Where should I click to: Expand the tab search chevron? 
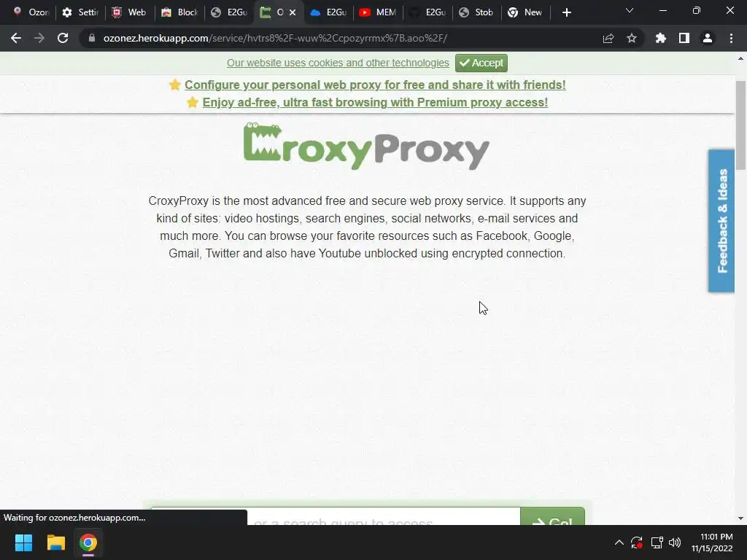[x=630, y=11]
